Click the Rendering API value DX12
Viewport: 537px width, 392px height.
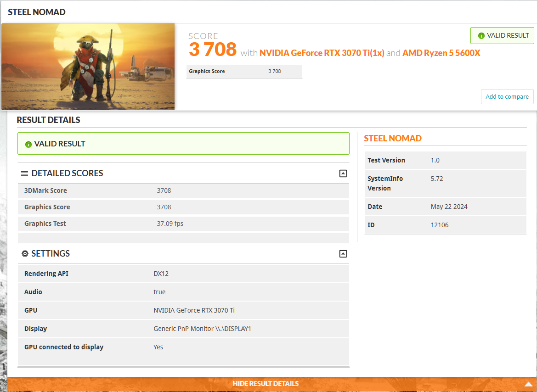pyautogui.click(x=161, y=274)
